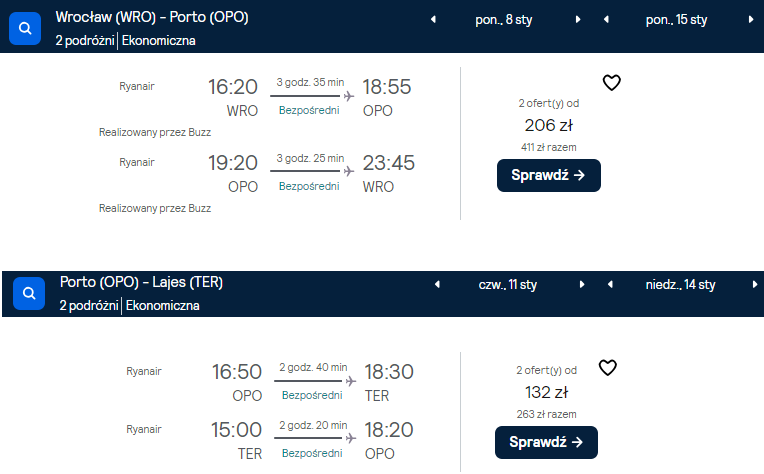
Task: Save the 132 zł flight to favorites
Action: tap(608, 368)
